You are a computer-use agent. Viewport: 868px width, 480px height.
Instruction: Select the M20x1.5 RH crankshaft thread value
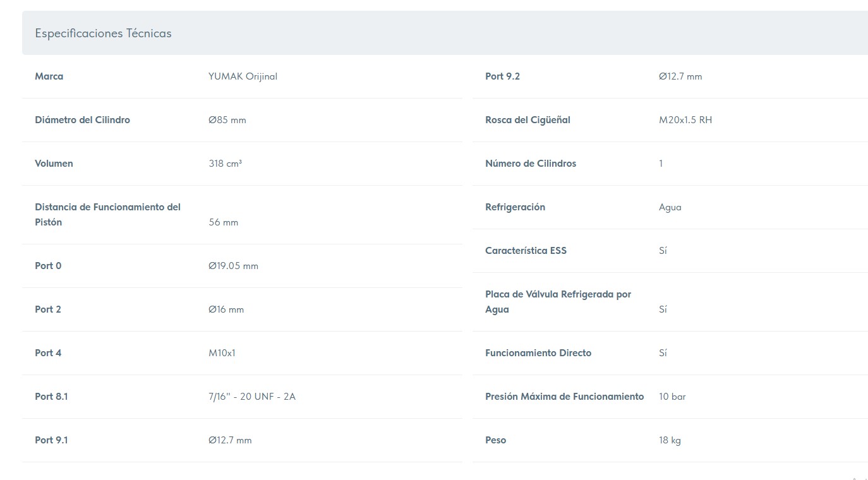685,120
